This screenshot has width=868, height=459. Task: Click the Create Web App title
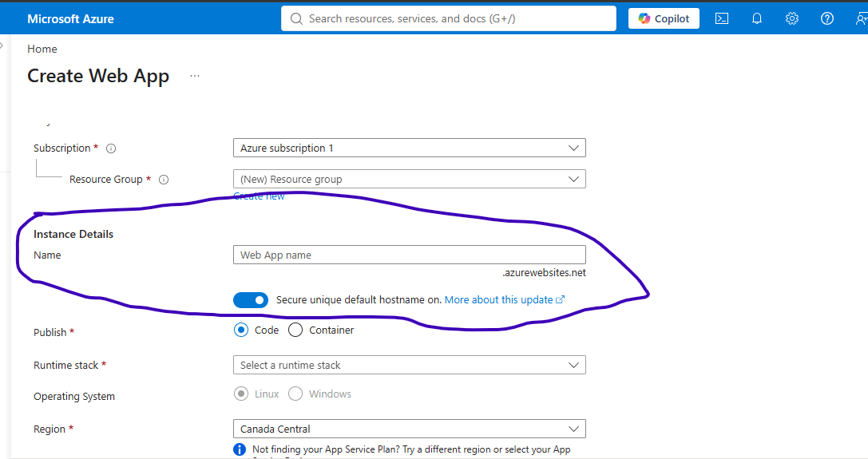click(x=98, y=76)
